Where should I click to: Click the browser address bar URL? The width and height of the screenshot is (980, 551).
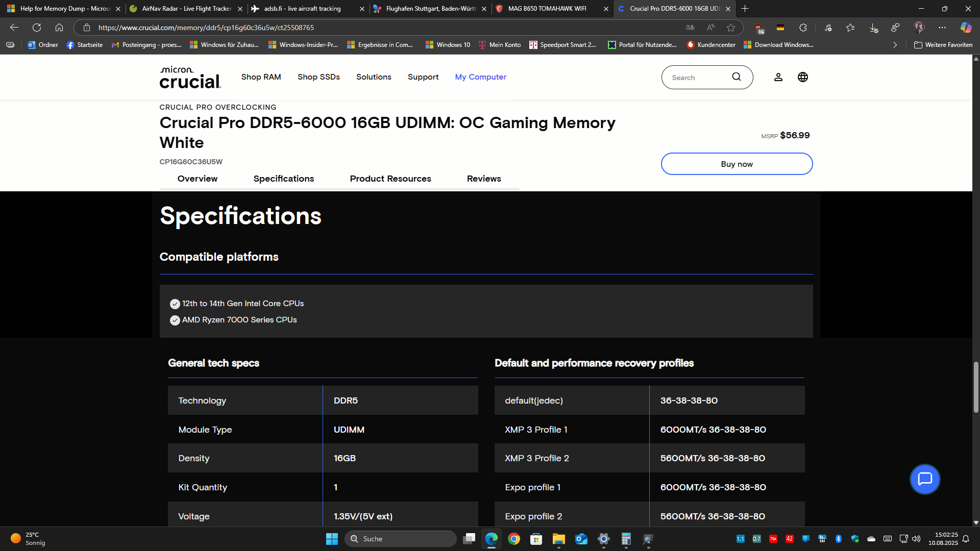tap(206, 28)
